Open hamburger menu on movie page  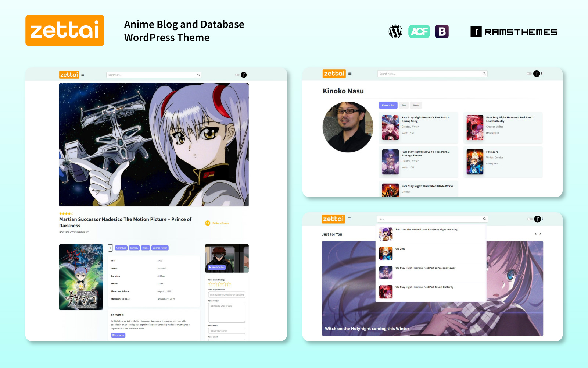tap(83, 75)
